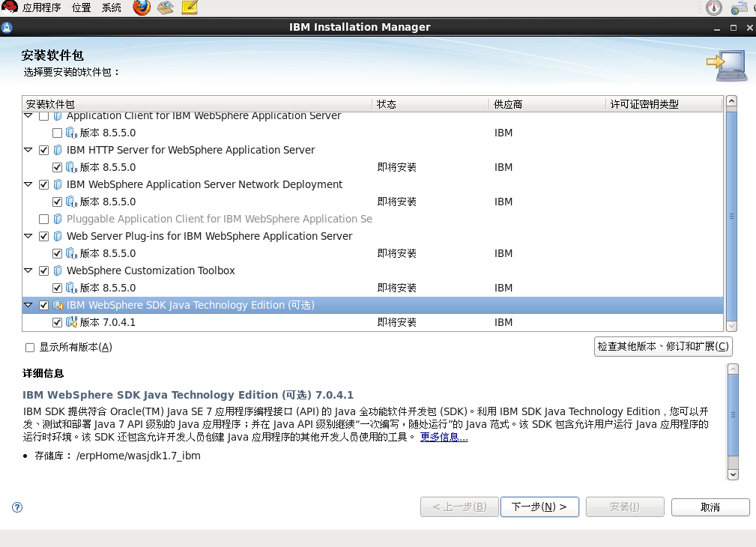The width and height of the screenshot is (756, 547).
Task: Click the network status tray icon
Action: tap(739, 8)
